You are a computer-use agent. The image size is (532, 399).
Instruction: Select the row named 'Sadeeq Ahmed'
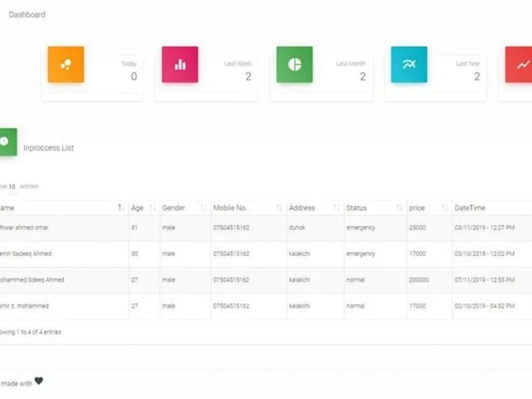[266, 254]
